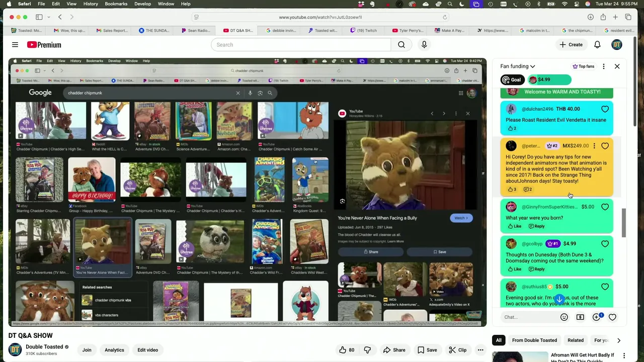This screenshot has height=362, width=644.
Task: Switch to the 'Sean Radio...' tab
Action: coord(196,30)
